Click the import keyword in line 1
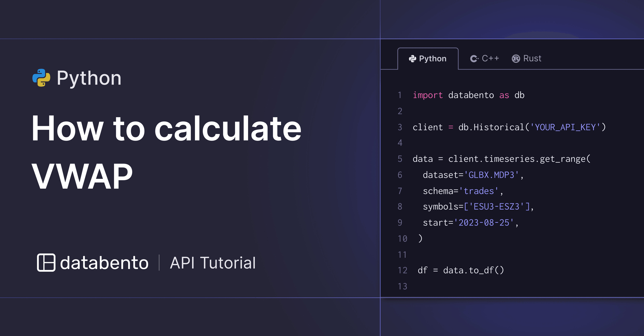 tap(428, 95)
